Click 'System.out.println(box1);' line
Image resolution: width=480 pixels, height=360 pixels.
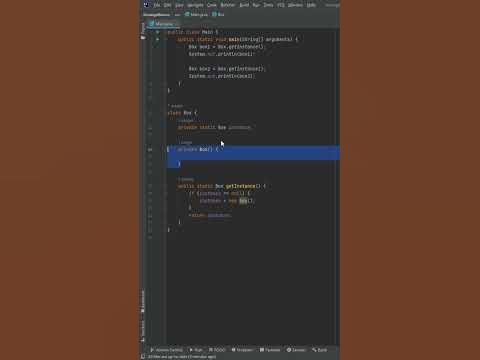coord(222,54)
